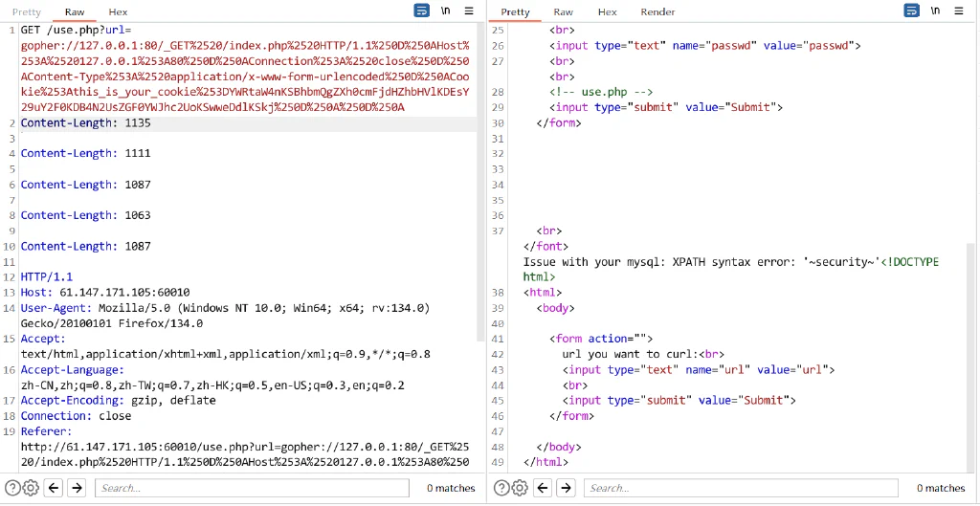Open response panel Hex tab
980x506 pixels.
[607, 11]
